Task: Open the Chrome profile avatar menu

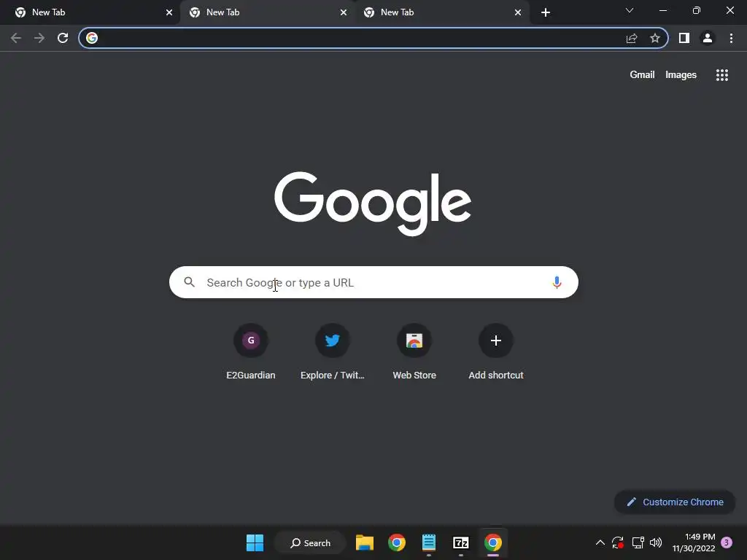Action: [x=708, y=38]
